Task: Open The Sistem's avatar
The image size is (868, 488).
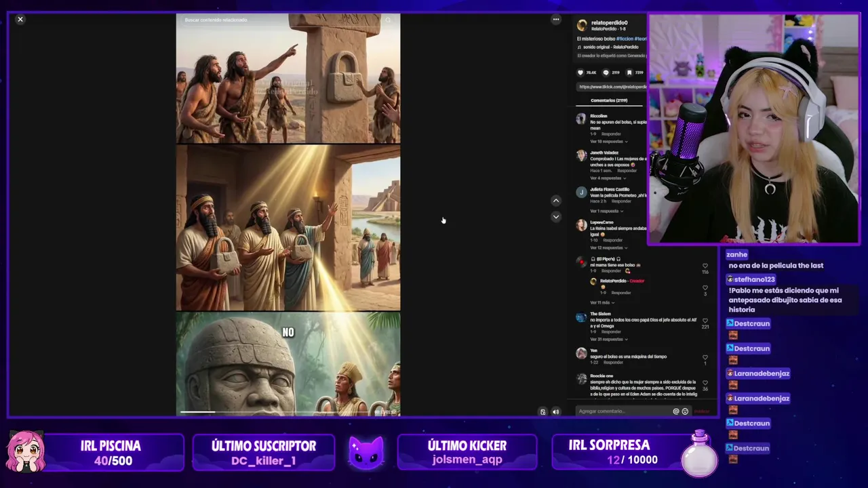Action: 581,317
